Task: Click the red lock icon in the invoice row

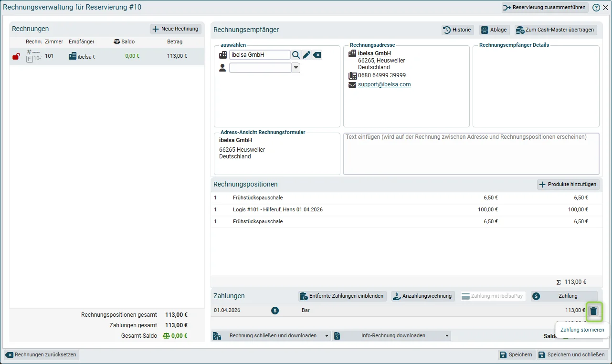Action: [16, 56]
